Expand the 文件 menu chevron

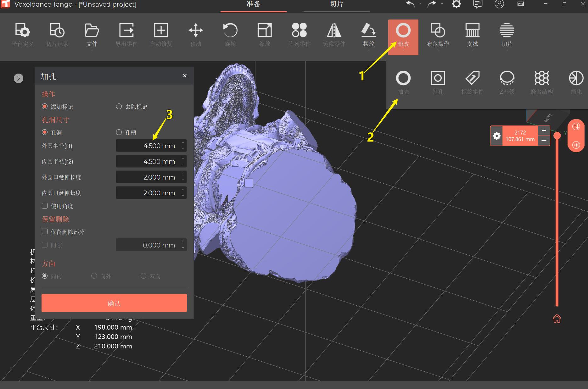[92, 50]
